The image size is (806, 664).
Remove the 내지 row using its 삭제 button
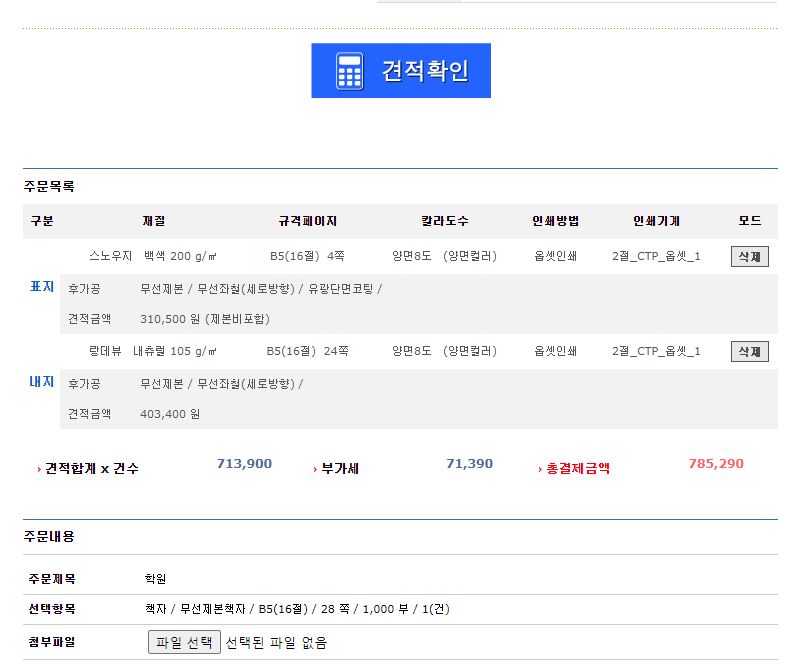coord(749,351)
